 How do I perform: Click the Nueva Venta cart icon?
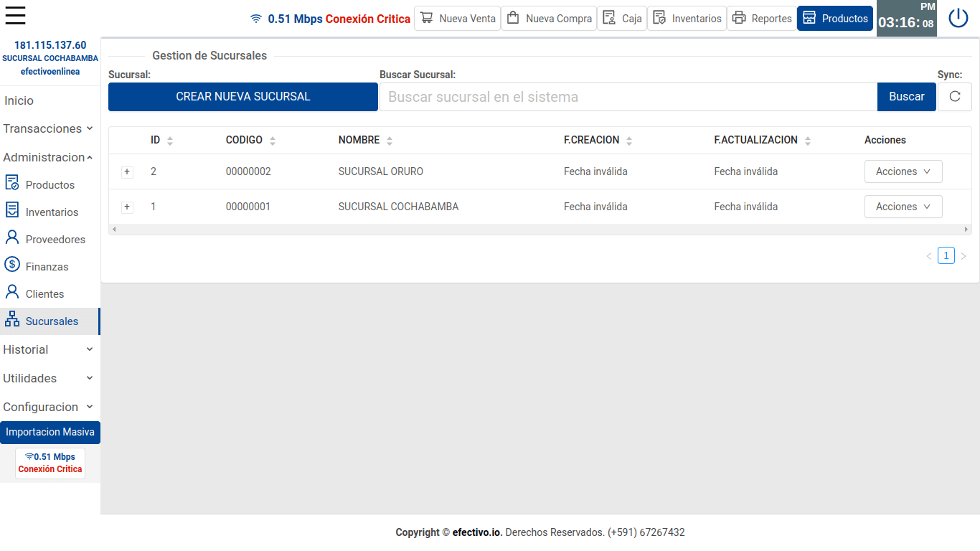(427, 18)
